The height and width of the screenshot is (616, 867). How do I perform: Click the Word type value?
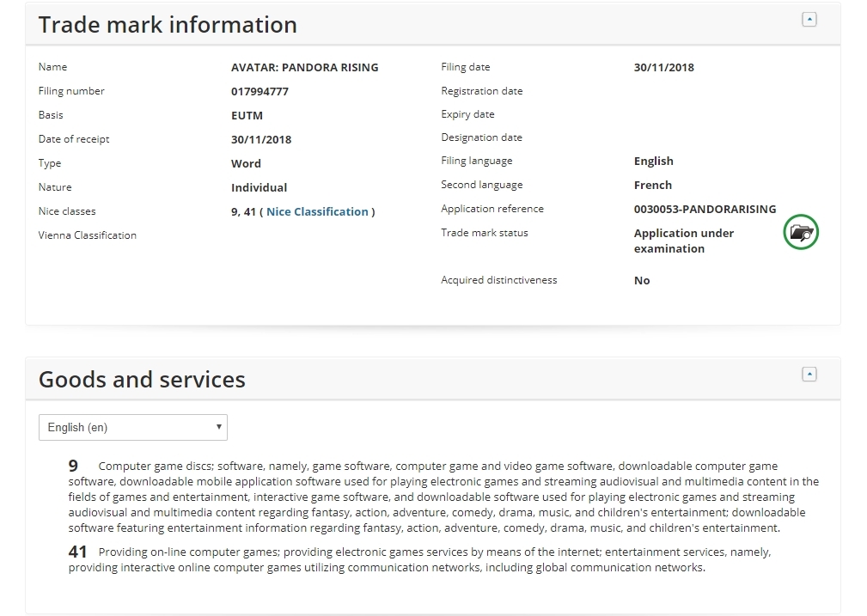[246, 163]
